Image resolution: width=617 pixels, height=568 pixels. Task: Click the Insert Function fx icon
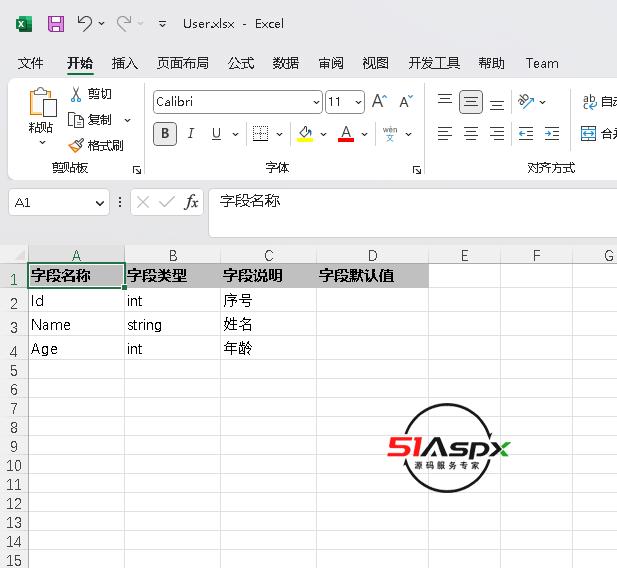[191, 202]
